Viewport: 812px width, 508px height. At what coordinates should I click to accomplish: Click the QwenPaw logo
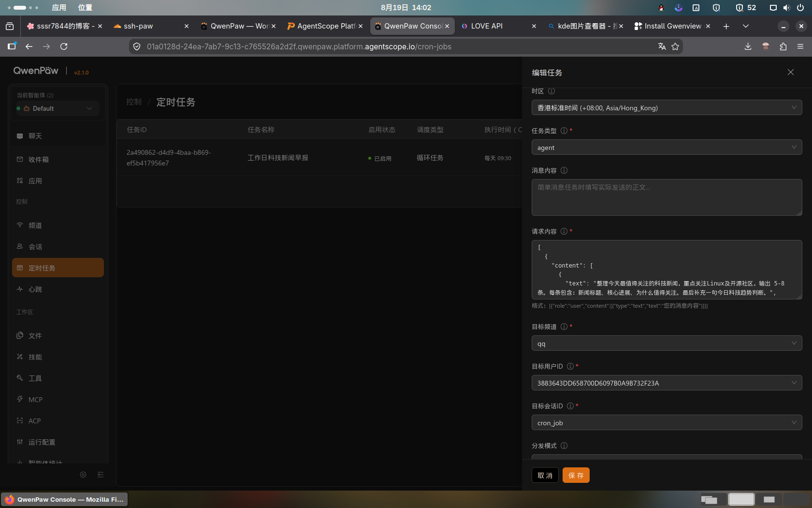pos(36,71)
